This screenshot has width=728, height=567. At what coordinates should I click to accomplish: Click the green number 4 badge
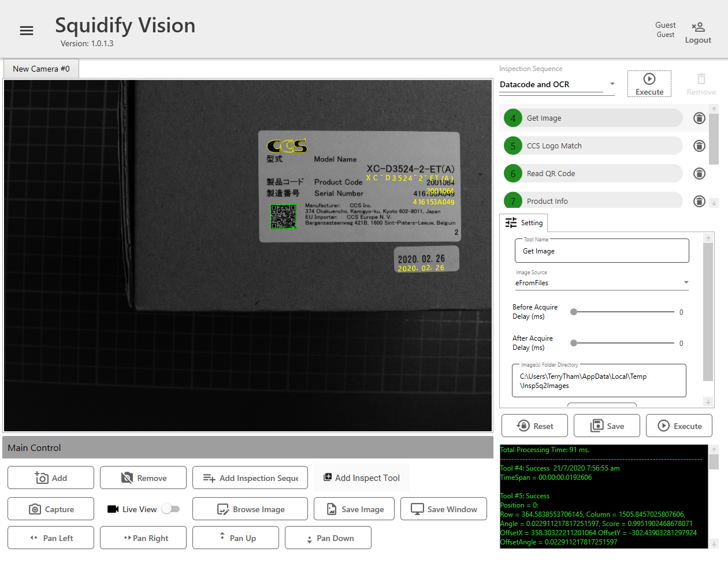click(x=513, y=118)
